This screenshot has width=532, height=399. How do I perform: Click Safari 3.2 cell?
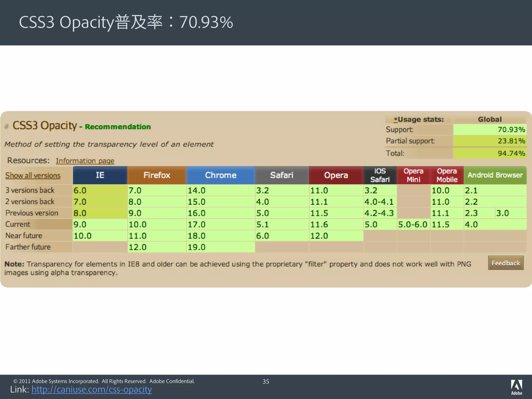[x=282, y=190]
